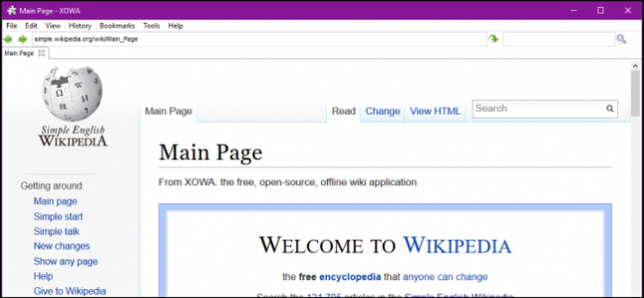The height and width of the screenshot is (298, 644).
Task: Switch to the Read tab
Action: point(343,111)
